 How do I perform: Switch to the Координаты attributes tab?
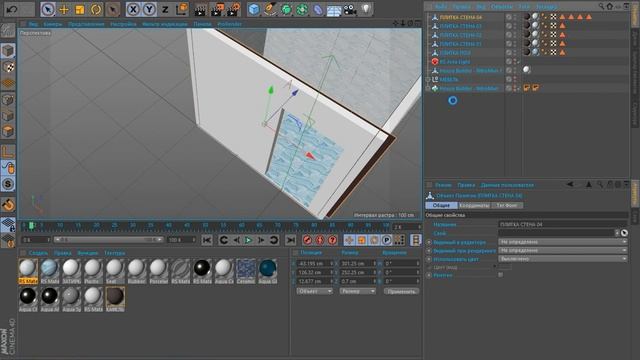pos(474,205)
